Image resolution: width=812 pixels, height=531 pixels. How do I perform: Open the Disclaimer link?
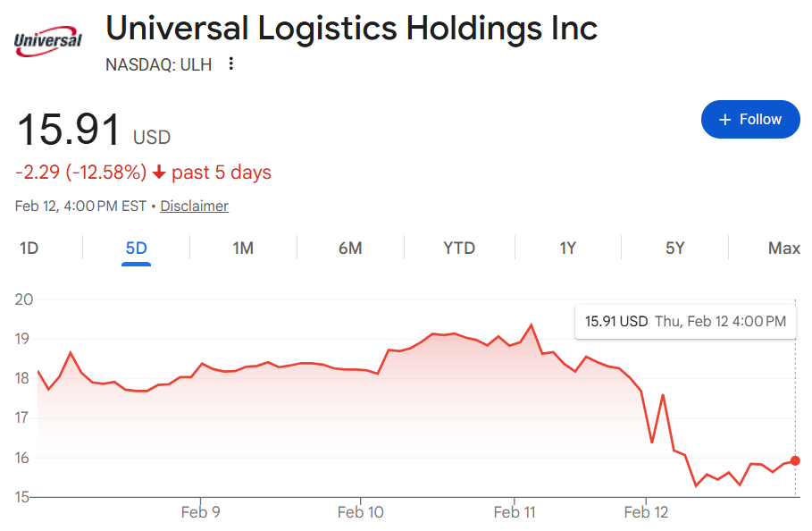coord(194,206)
